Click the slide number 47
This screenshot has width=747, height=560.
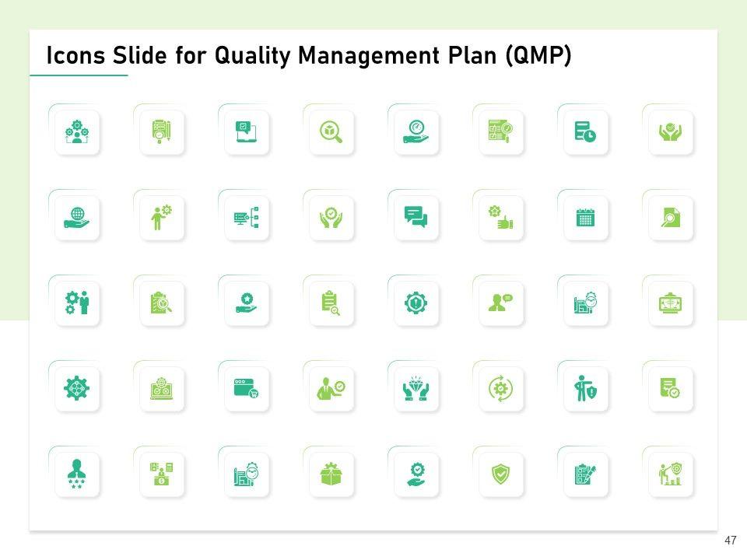point(730,541)
